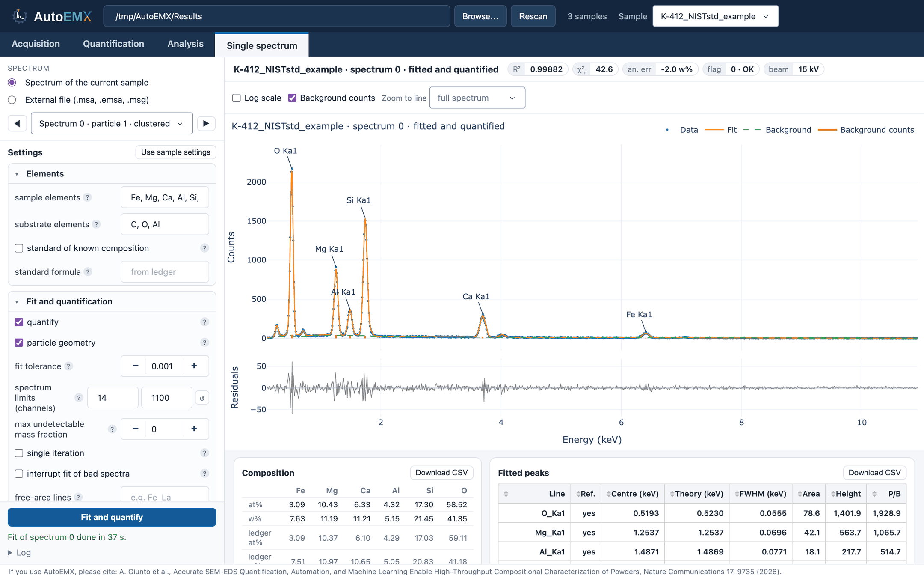This screenshot has height=578, width=924.
Task: Select External file radio option
Action: pyautogui.click(x=12, y=100)
